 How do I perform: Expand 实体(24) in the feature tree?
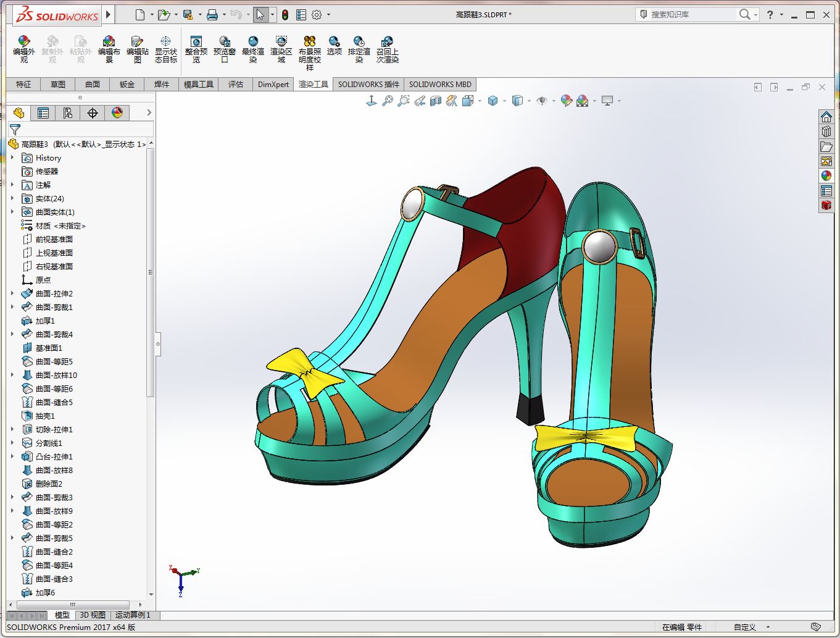pyautogui.click(x=14, y=198)
